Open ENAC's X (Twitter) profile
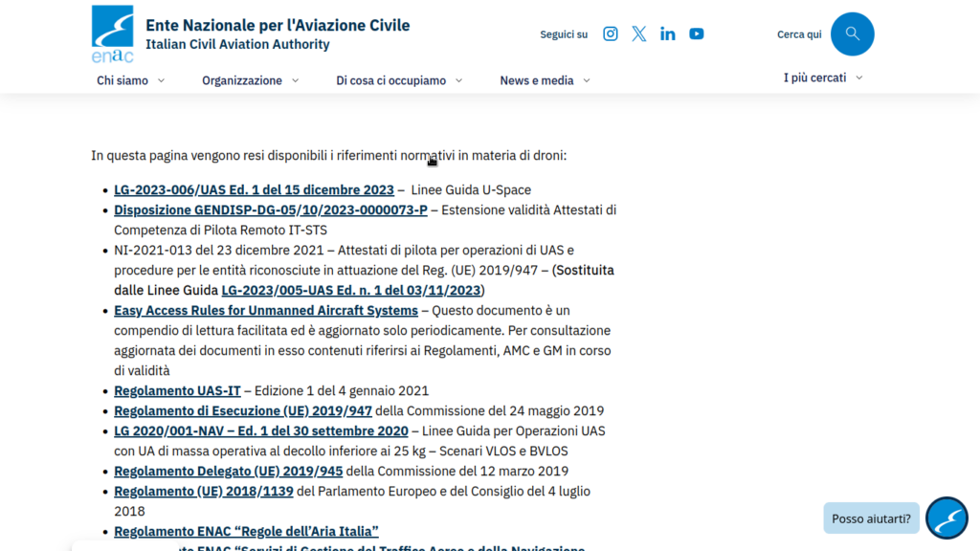980x551 pixels. [638, 33]
